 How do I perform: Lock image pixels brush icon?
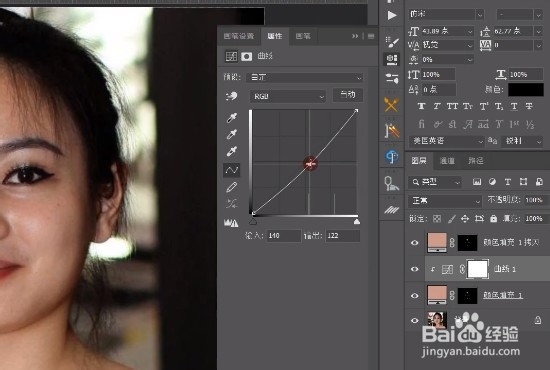click(452, 219)
